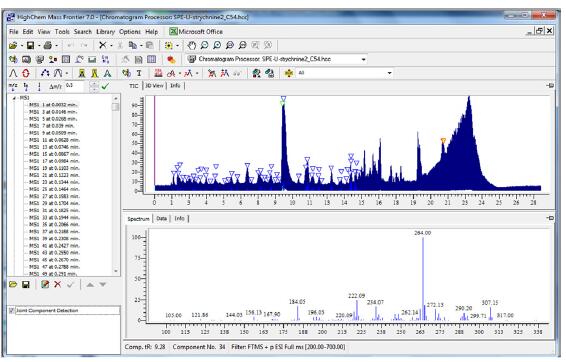Screen dimensions: 566x362
Task: Click the green checkmark apply icon
Action: (105, 86)
